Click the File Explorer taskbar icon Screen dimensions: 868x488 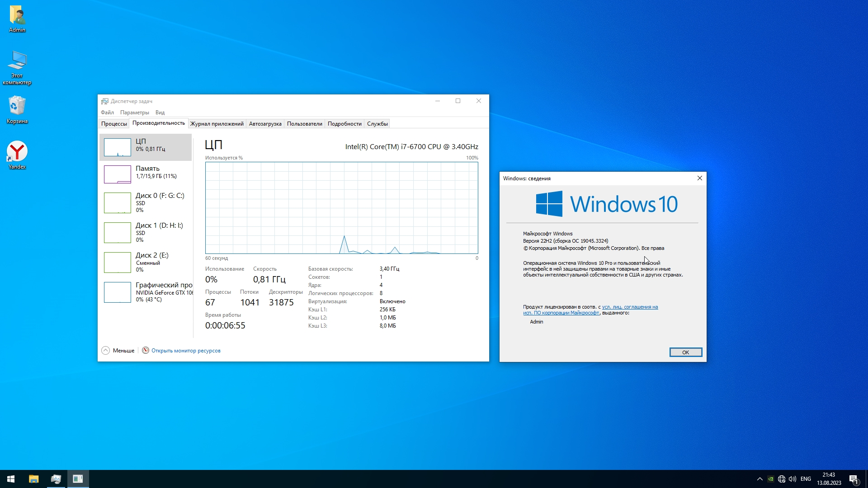click(x=34, y=479)
